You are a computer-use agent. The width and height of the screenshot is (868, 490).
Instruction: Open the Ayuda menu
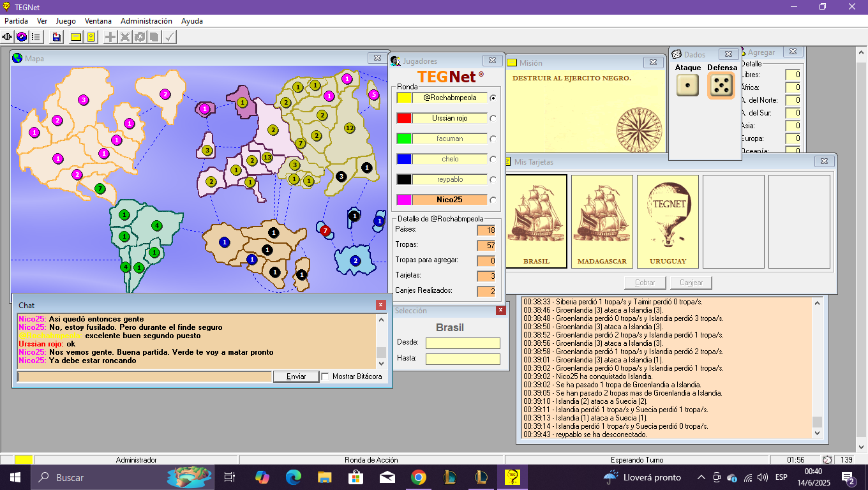coord(192,21)
